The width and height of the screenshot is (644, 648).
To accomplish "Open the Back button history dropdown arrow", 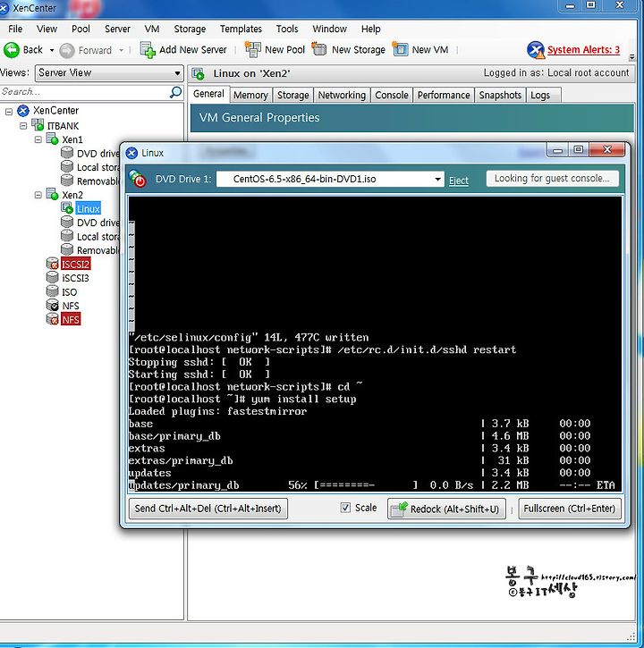I will click(52, 50).
